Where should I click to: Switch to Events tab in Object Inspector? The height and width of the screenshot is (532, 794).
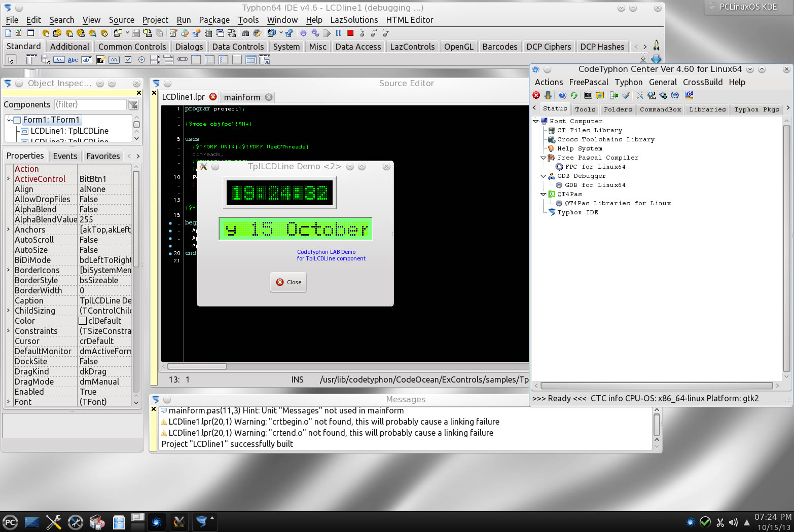pos(65,156)
